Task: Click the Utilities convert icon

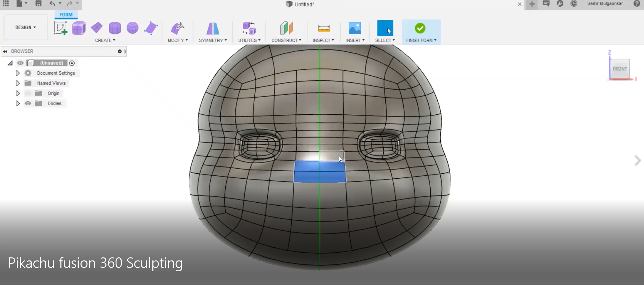Action: (249, 28)
